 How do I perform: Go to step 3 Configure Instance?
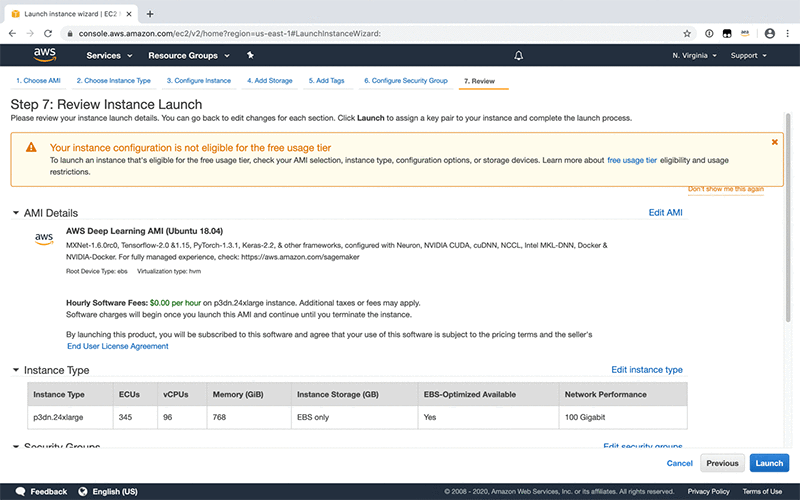tap(198, 81)
